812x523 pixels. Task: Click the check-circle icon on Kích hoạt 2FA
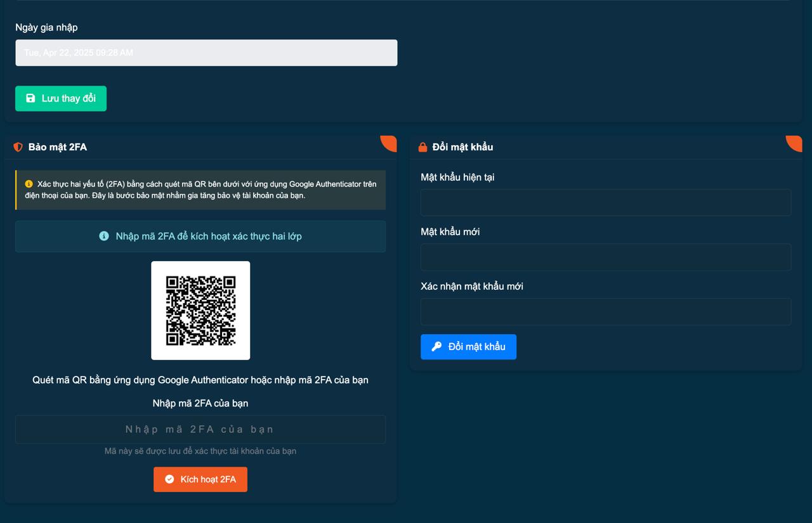click(x=169, y=479)
